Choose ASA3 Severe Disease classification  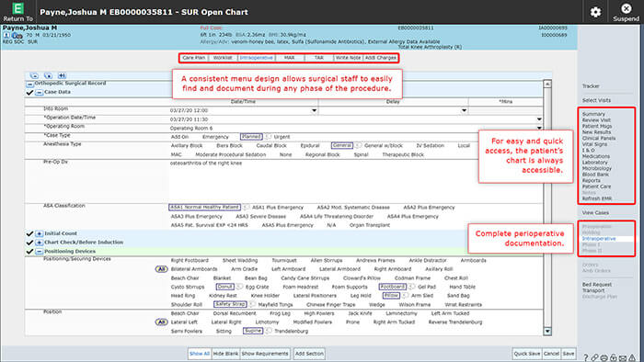tap(260, 216)
